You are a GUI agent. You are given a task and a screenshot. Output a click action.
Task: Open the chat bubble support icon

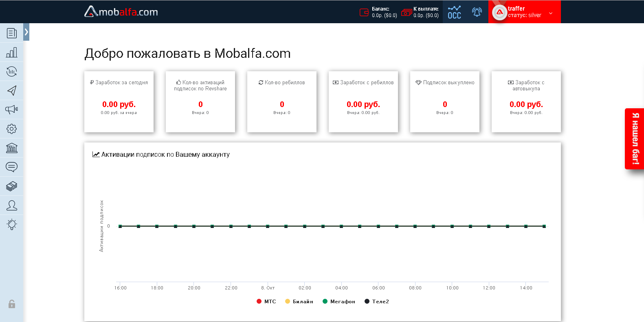(11, 167)
